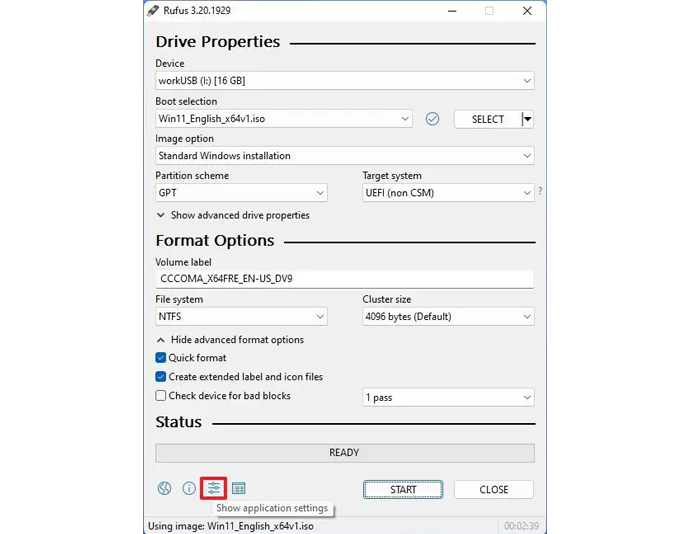Click the SELECT button

488,119
